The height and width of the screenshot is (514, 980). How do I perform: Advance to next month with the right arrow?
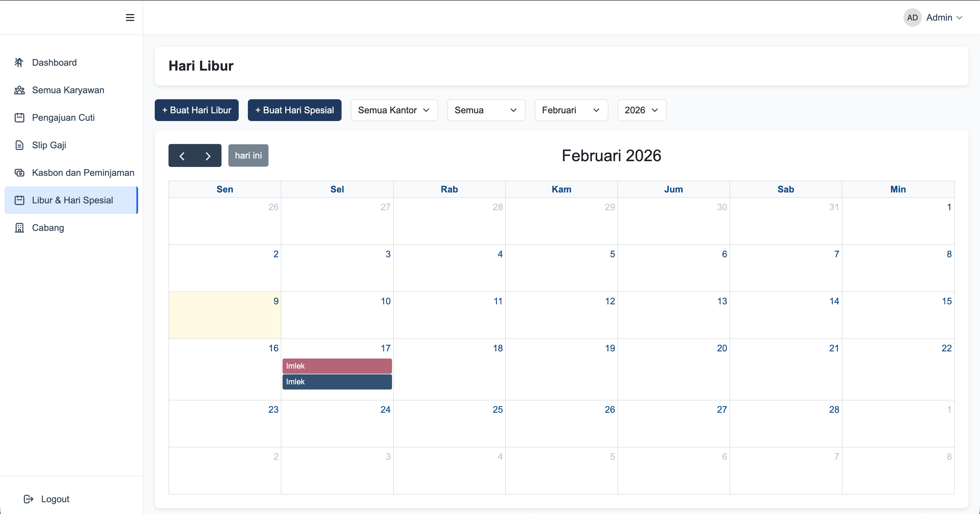pos(208,155)
